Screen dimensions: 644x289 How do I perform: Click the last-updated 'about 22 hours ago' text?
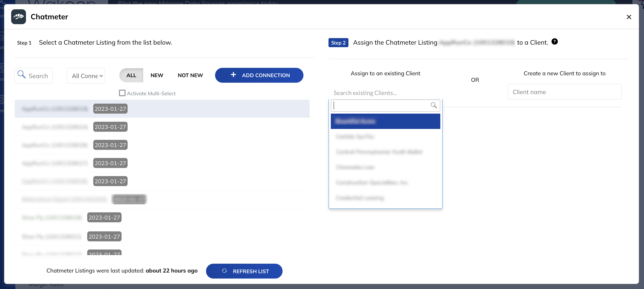(x=171, y=270)
